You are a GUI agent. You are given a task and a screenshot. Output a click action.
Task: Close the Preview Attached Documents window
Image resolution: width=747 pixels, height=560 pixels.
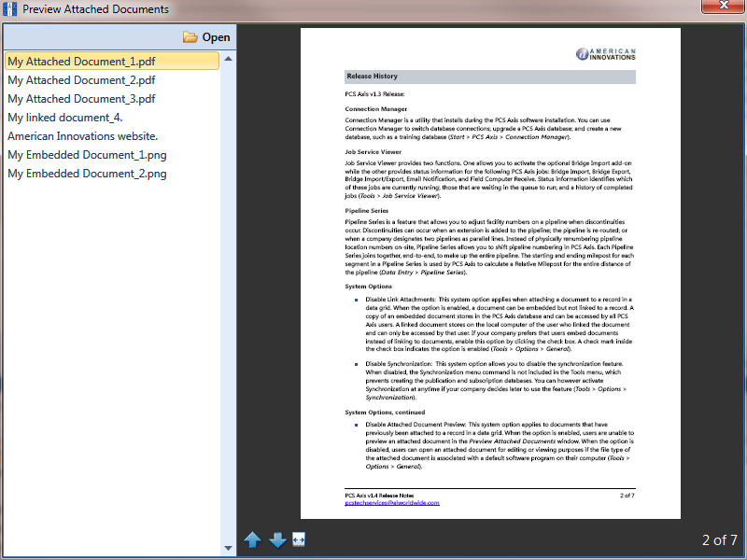[723, 6]
